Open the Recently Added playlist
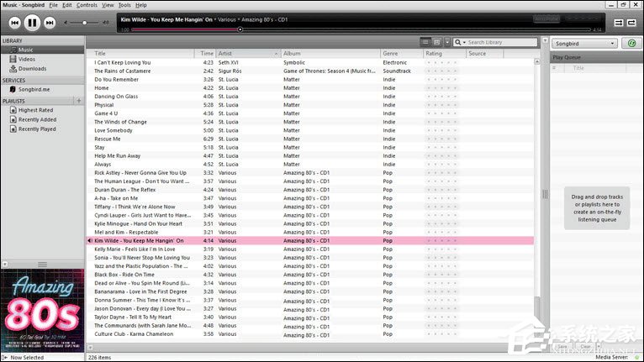The height and width of the screenshot is (362, 644). click(x=37, y=120)
